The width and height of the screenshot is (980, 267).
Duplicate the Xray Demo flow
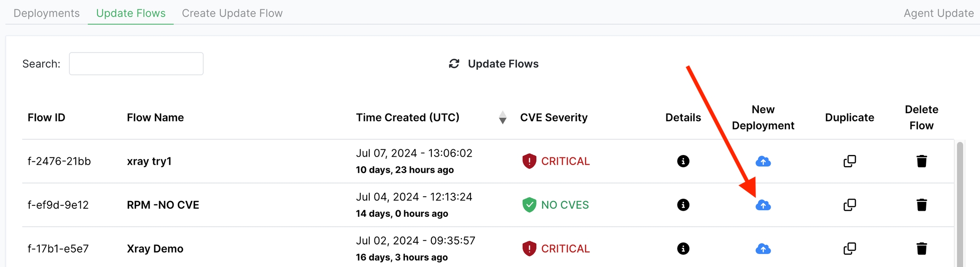[849, 249]
